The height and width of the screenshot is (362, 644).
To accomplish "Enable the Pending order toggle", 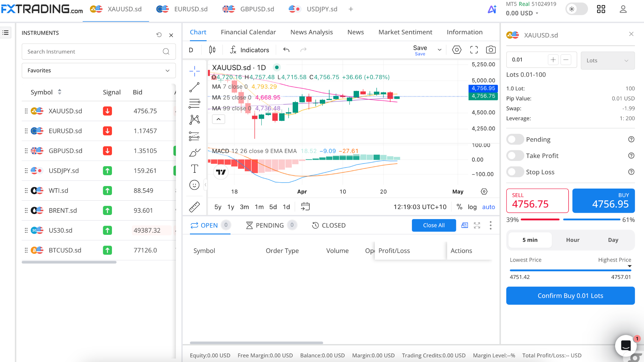I will pos(515,139).
